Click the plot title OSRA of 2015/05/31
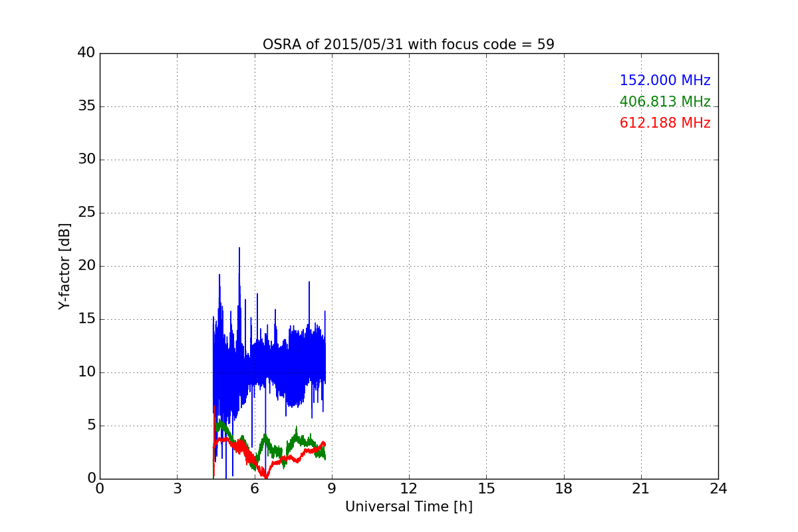This screenshot has width=798, height=532. click(408, 45)
